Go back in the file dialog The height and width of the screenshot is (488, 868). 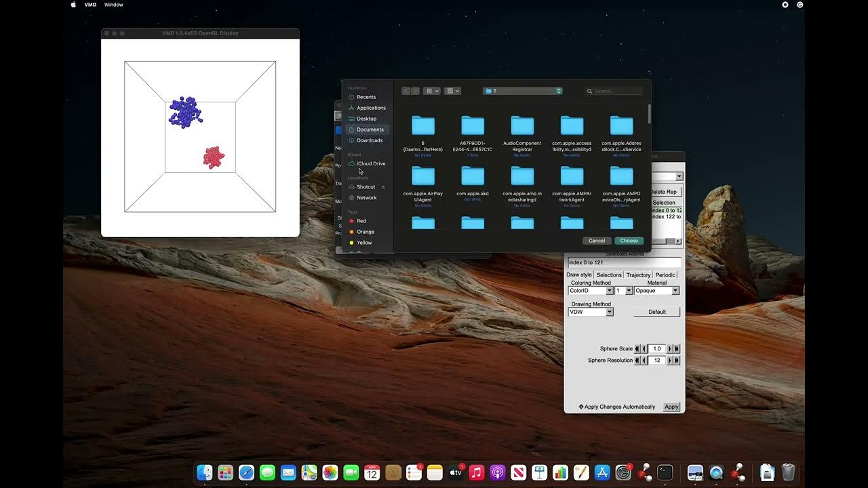tap(406, 91)
